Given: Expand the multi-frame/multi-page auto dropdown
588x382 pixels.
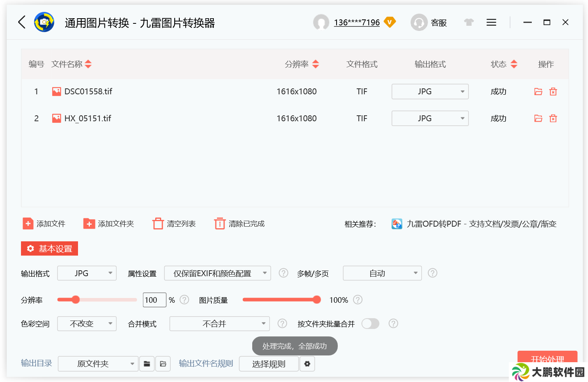Looking at the screenshot, I should (x=382, y=273).
